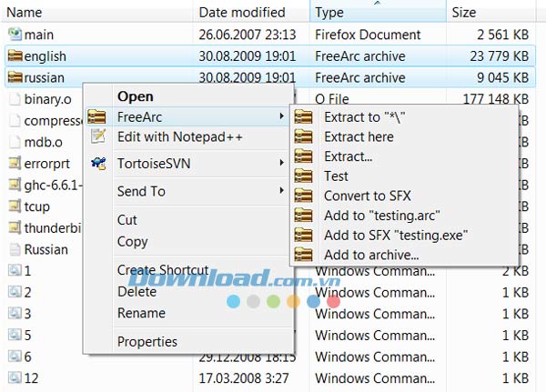
Task: Choose Delete from the context menu
Action: point(136,292)
